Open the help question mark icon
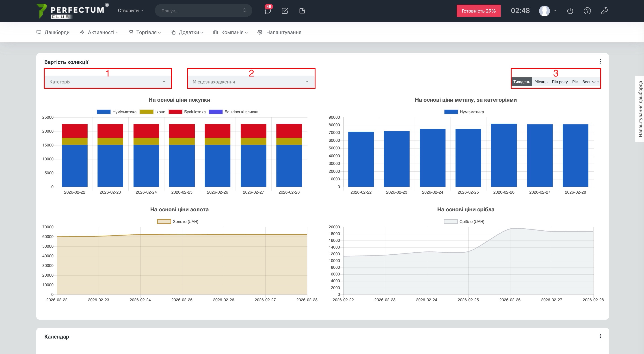This screenshot has height=354, width=644. point(587,11)
